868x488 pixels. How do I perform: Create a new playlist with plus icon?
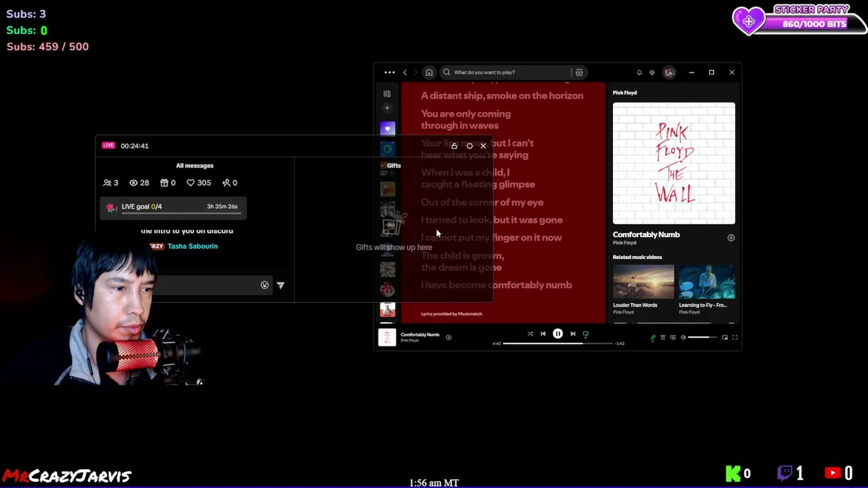coord(387,108)
